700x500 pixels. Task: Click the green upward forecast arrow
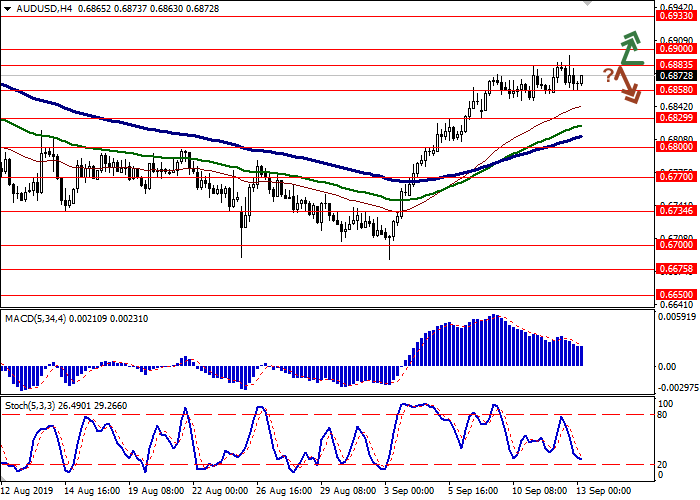[629, 48]
